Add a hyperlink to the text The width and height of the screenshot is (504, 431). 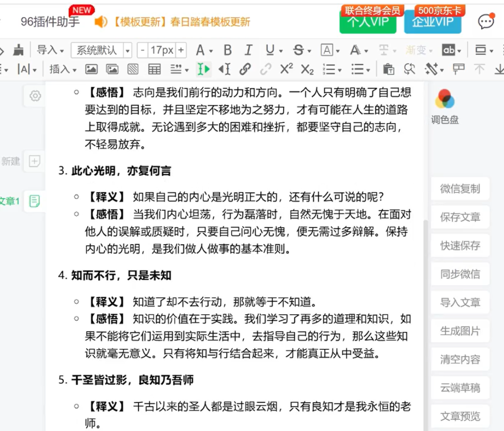pyautogui.click(x=245, y=69)
